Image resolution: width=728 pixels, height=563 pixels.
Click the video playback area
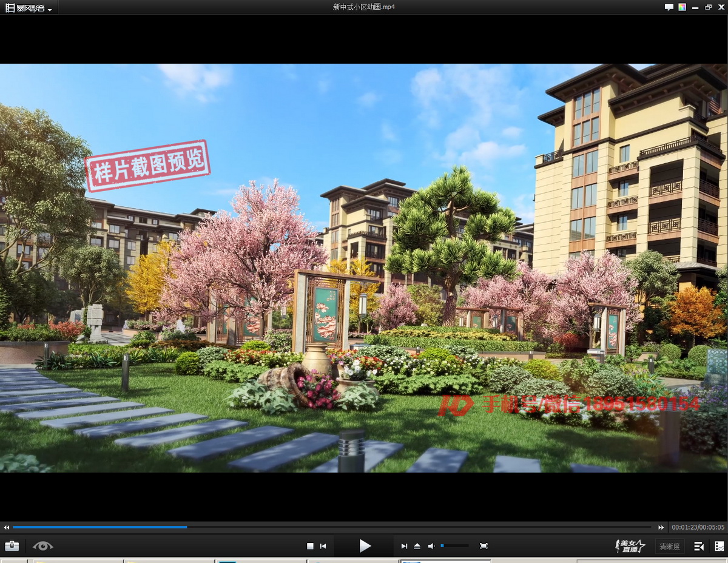tap(364, 267)
